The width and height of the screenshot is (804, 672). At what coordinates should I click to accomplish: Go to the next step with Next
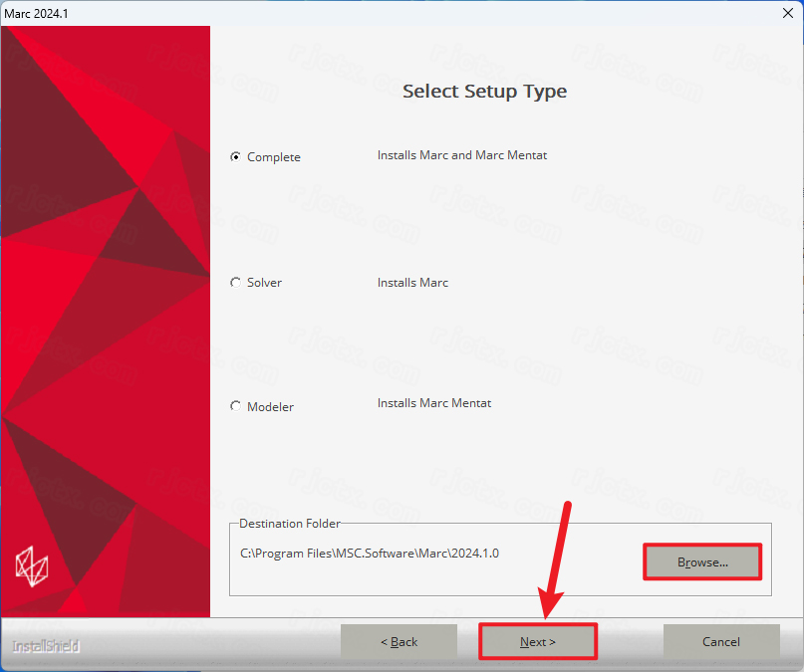pos(538,641)
